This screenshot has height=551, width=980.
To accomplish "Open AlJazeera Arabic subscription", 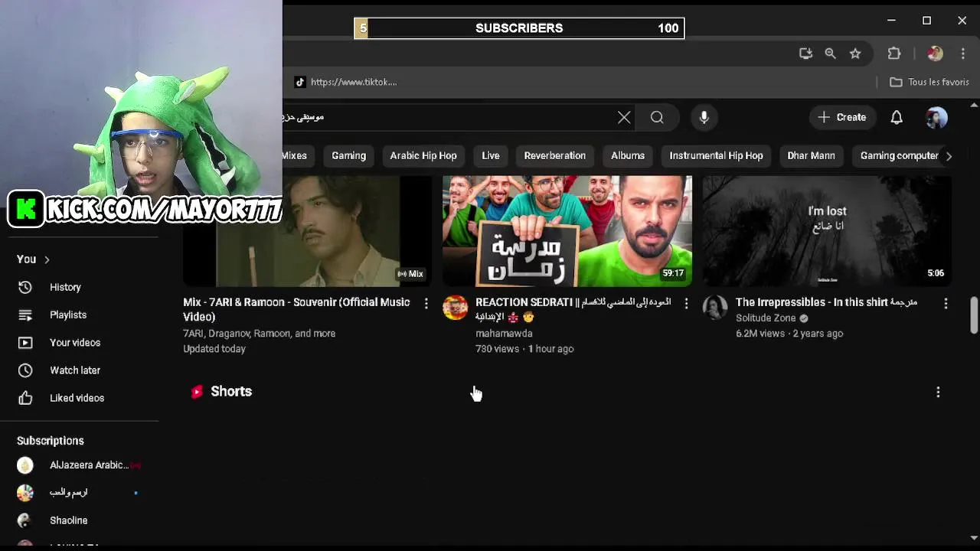I will [80, 465].
